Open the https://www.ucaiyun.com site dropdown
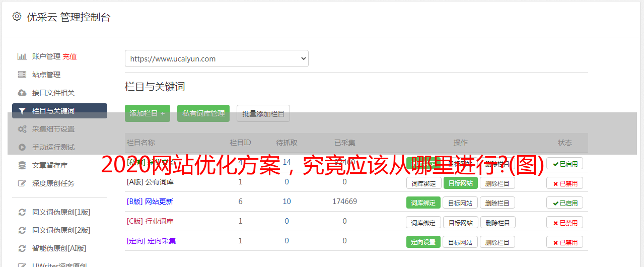644x267 pixels. pyautogui.click(x=217, y=58)
